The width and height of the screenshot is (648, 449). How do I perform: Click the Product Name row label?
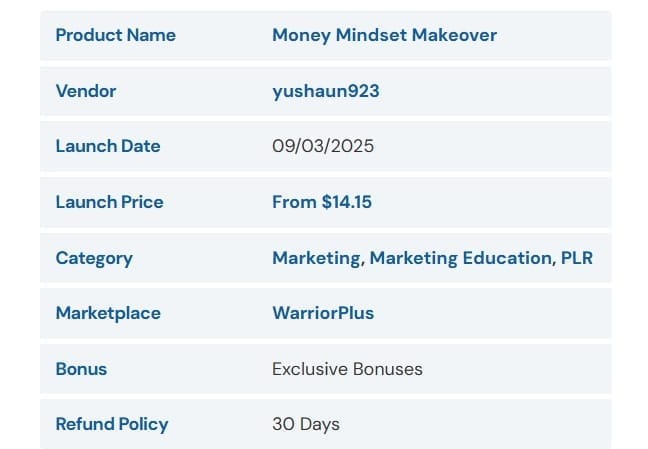115,35
